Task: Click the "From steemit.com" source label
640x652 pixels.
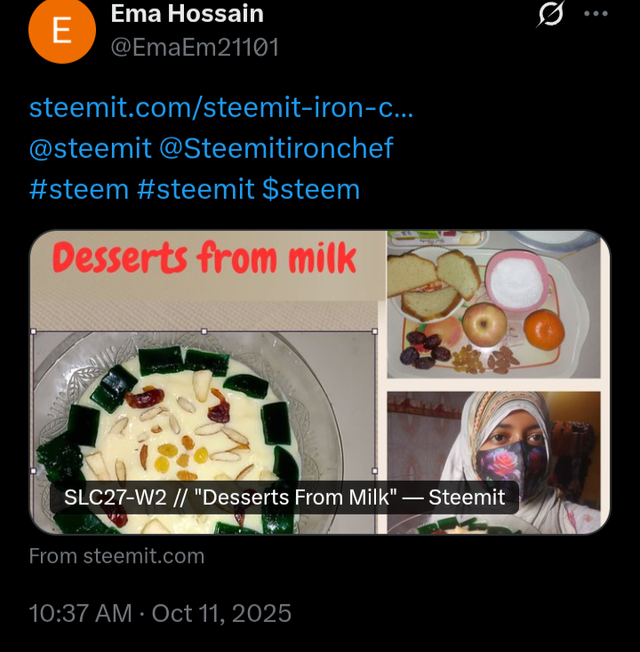Action: 116,556
